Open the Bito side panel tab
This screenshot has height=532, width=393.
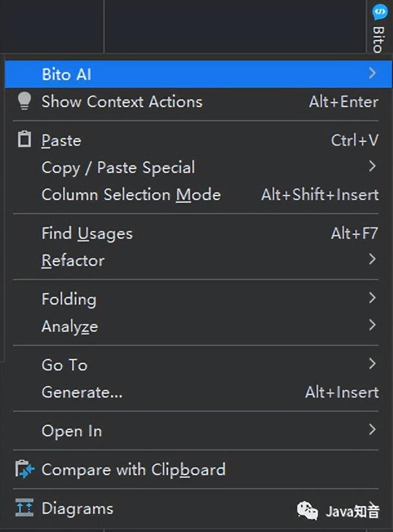(x=379, y=37)
